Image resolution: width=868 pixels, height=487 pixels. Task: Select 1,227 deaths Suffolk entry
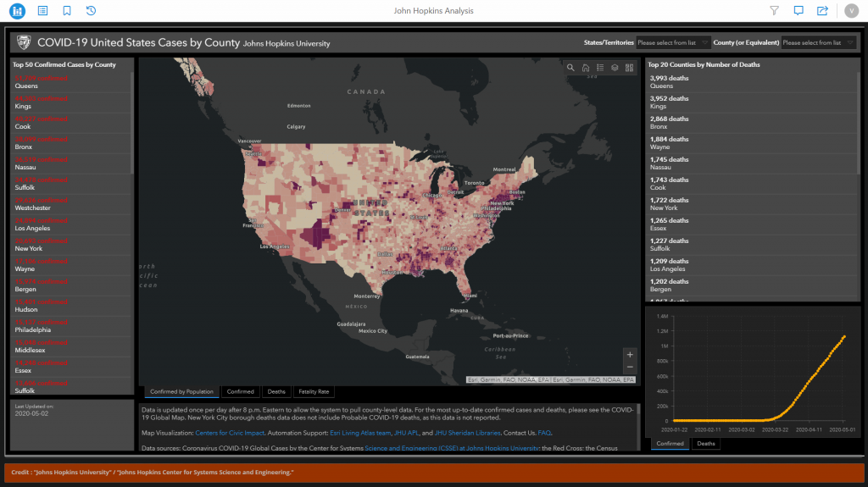click(x=752, y=245)
